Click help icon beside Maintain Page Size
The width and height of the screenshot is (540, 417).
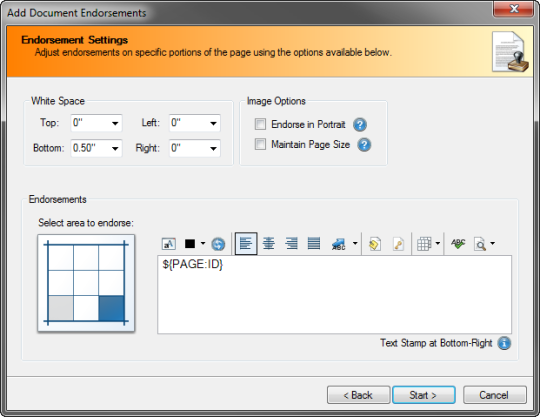click(364, 145)
